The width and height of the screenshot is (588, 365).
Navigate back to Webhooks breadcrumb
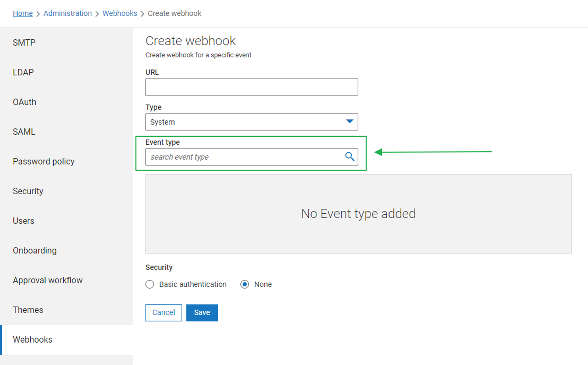pos(120,14)
